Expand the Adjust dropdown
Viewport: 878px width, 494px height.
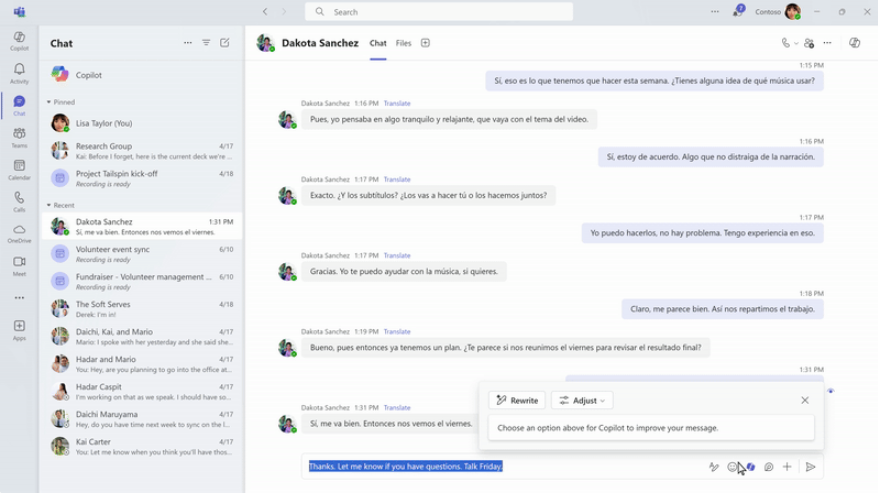point(582,400)
